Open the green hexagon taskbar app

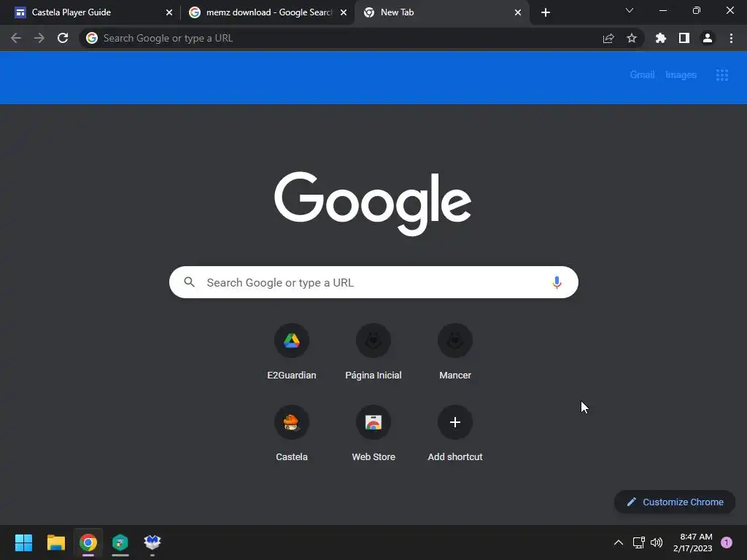pyautogui.click(x=120, y=542)
